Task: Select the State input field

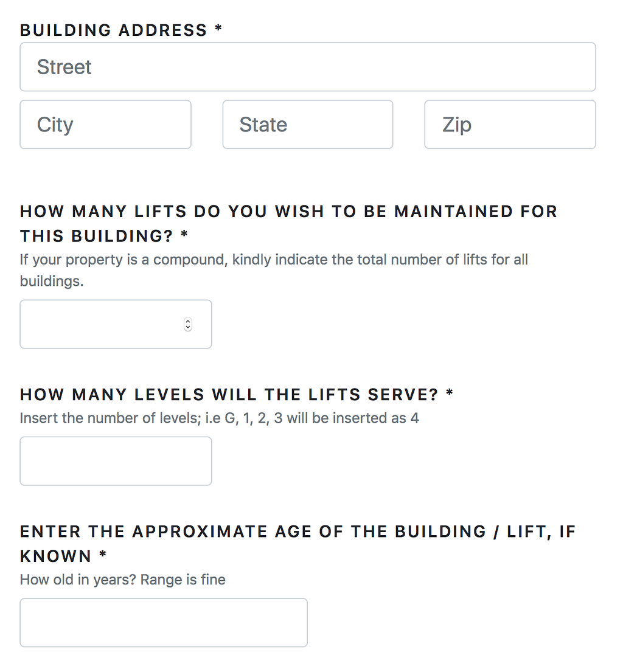Action: 307,125
